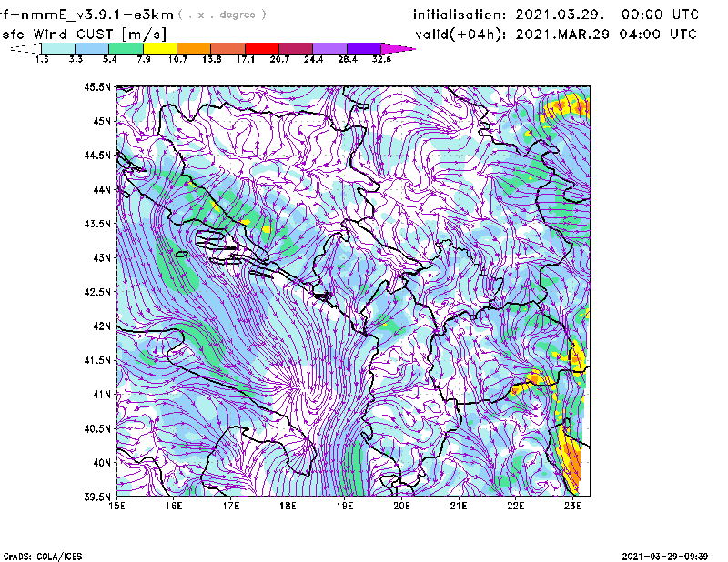This screenshot has height=562, width=728.
Task: Click the red 17.1–20.7 legend swatch
Action: 262,48
